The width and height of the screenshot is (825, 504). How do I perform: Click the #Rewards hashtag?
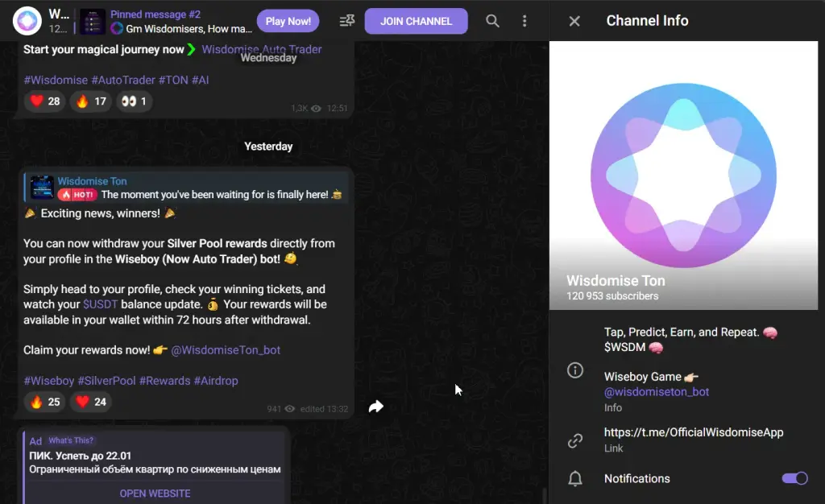(x=164, y=381)
